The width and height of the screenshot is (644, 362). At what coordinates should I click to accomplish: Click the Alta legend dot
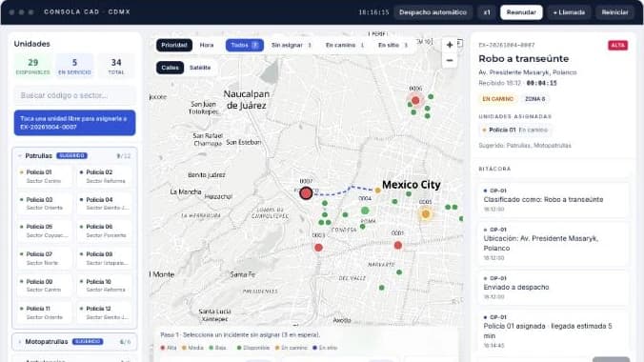(163, 348)
